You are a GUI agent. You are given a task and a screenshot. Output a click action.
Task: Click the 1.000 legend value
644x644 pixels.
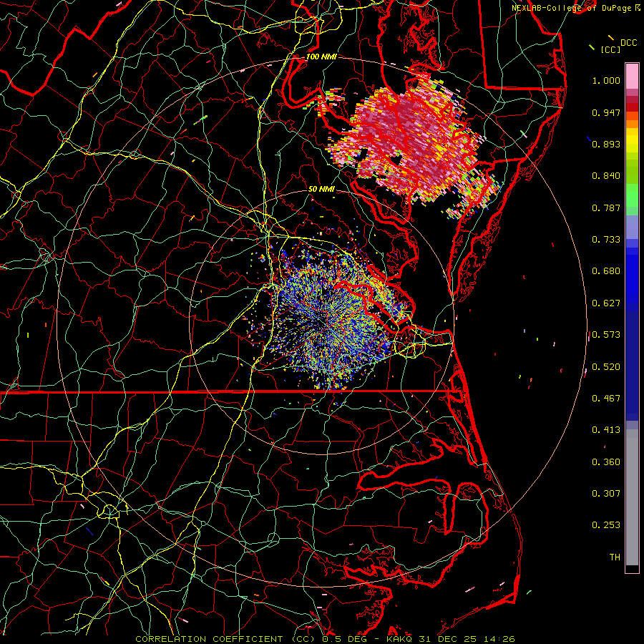tap(606, 80)
